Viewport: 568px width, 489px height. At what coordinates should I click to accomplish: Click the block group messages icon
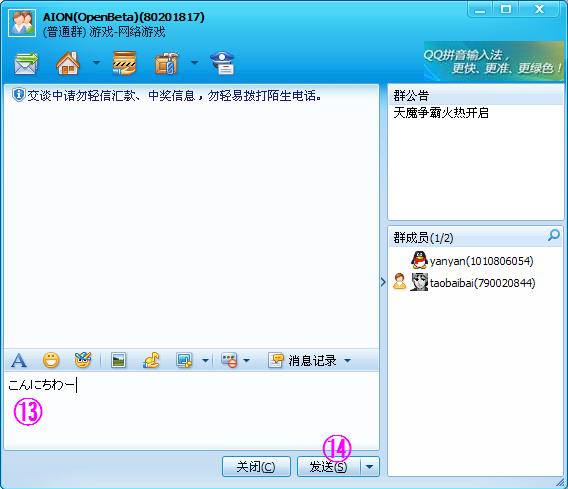pyautogui.click(x=229, y=360)
